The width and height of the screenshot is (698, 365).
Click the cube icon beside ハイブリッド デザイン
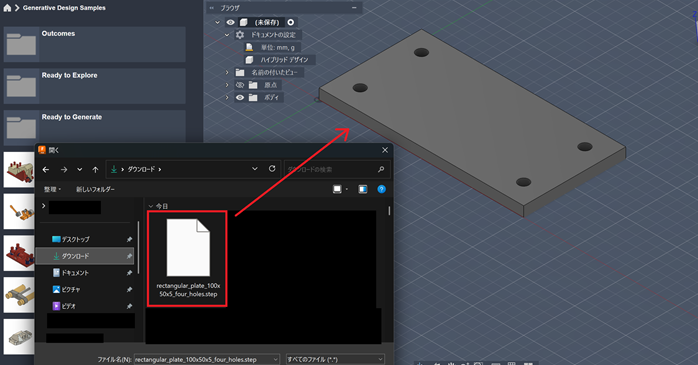(249, 60)
